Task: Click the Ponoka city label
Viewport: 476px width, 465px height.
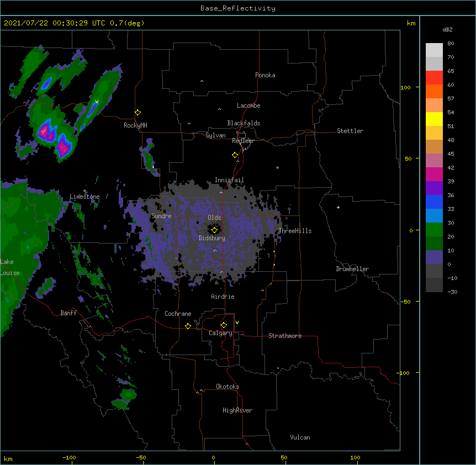Action: pyautogui.click(x=265, y=75)
